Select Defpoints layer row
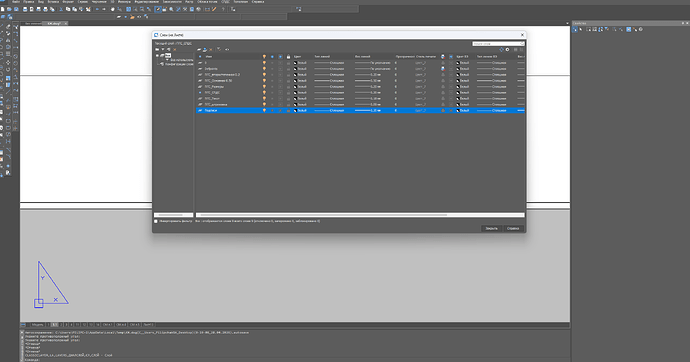Screen dimensions: 690x362 360,69
